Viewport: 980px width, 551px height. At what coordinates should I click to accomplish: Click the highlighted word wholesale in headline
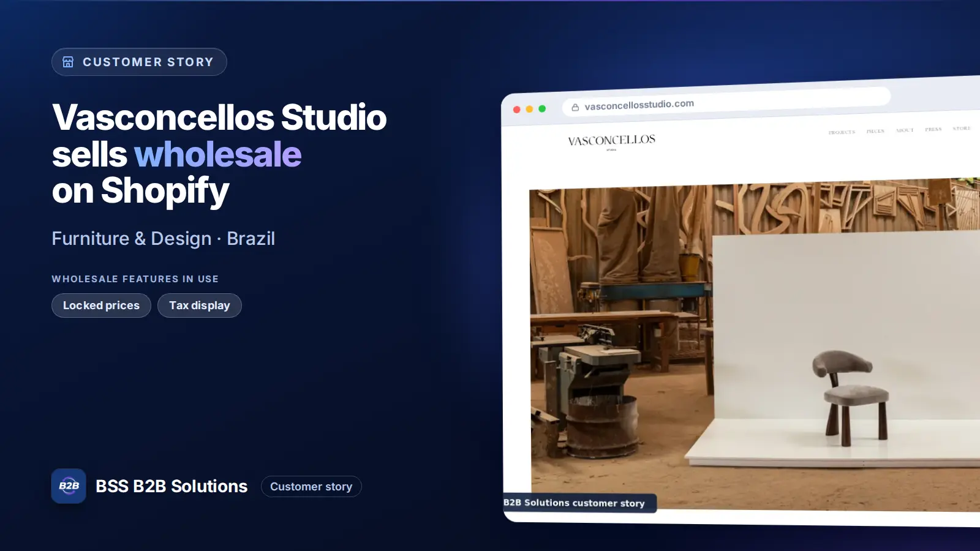pos(218,154)
